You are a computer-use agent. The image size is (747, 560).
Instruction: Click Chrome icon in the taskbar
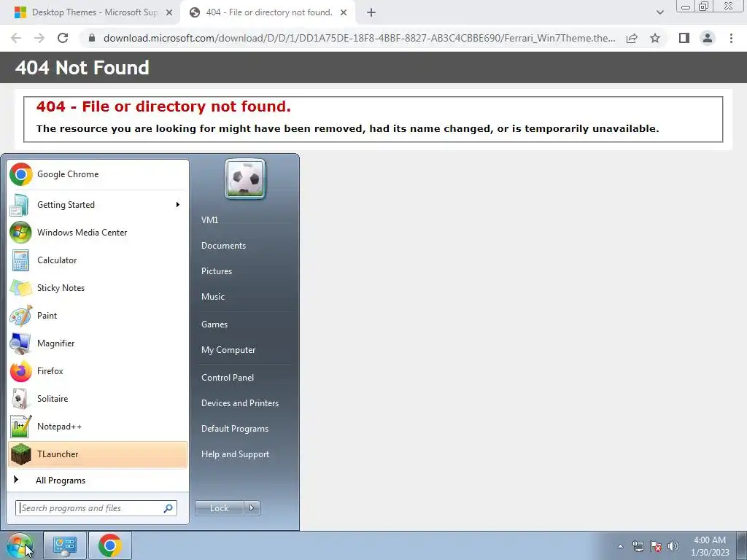tap(110, 545)
